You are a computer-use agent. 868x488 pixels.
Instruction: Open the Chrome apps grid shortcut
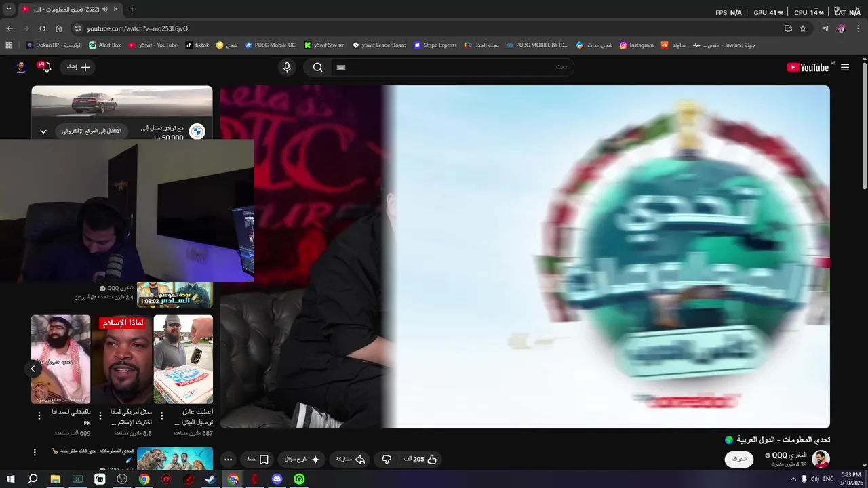9,45
